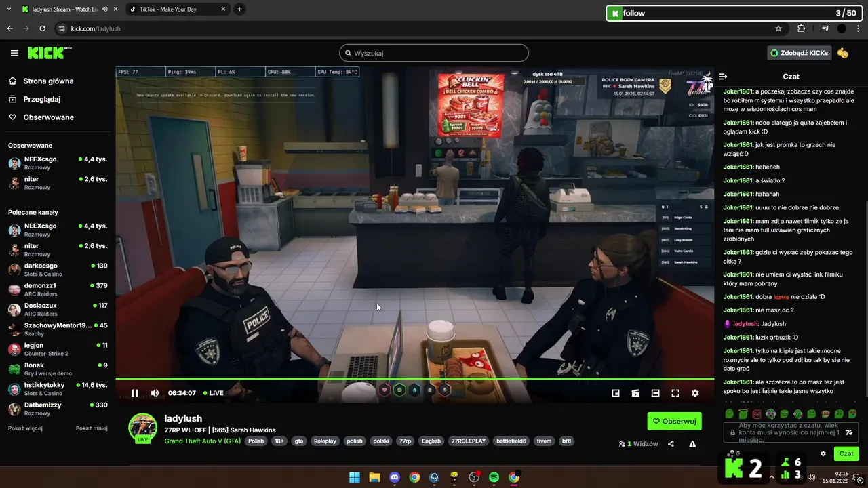Pause the live stream
Image resolution: width=868 pixels, height=488 pixels.
tap(134, 393)
